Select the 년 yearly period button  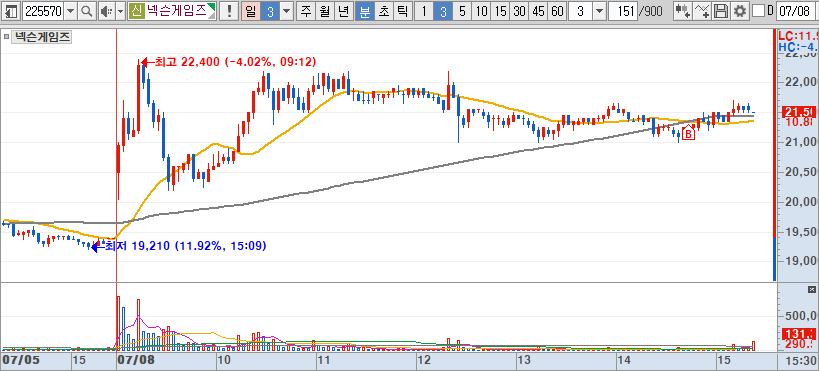[343, 10]
